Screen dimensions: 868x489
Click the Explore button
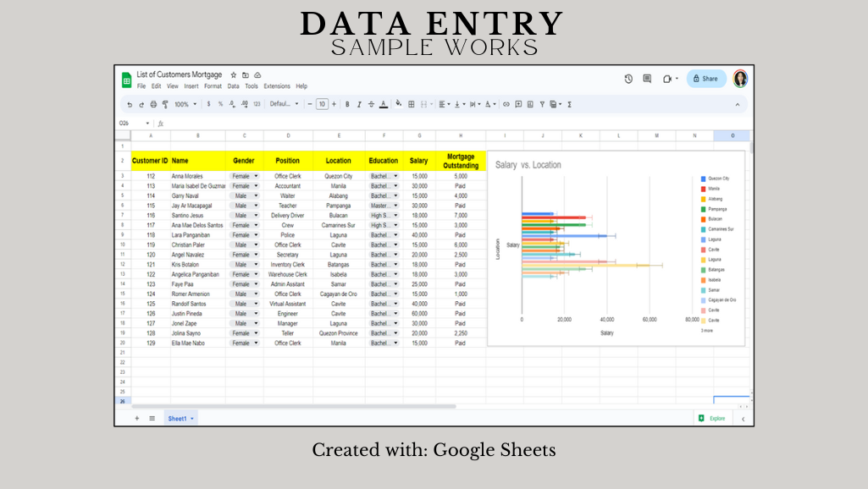(712, 418)
